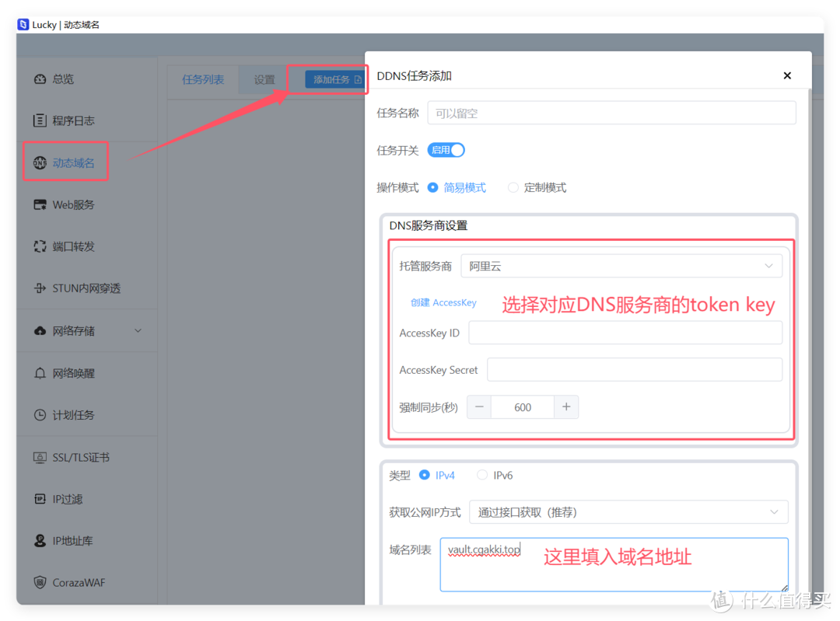Select the Web服务 sidebar icon
Viewport: 840px width, 621px height.
(40, 205)
